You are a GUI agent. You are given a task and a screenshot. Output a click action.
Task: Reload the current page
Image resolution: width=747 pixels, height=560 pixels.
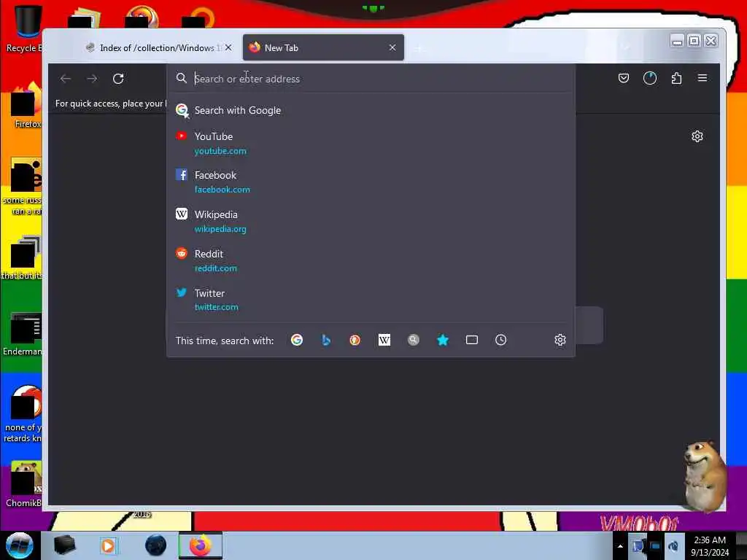(118, 79)
